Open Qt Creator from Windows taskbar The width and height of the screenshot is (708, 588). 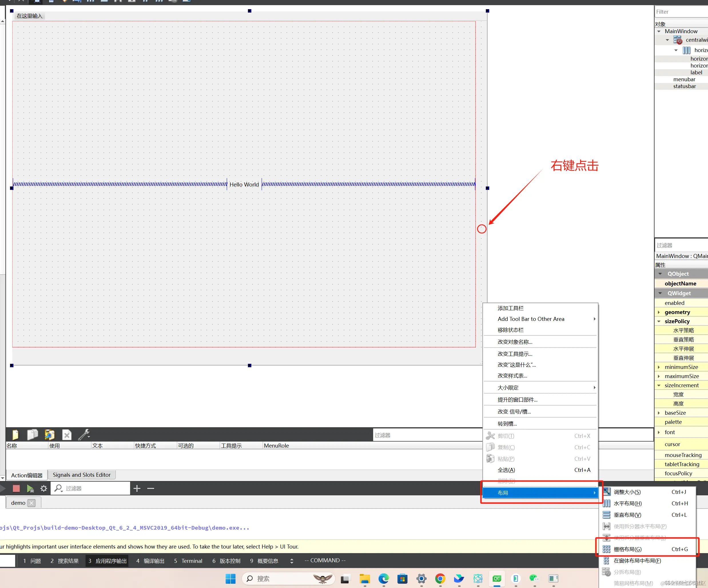tap(497, 579)
